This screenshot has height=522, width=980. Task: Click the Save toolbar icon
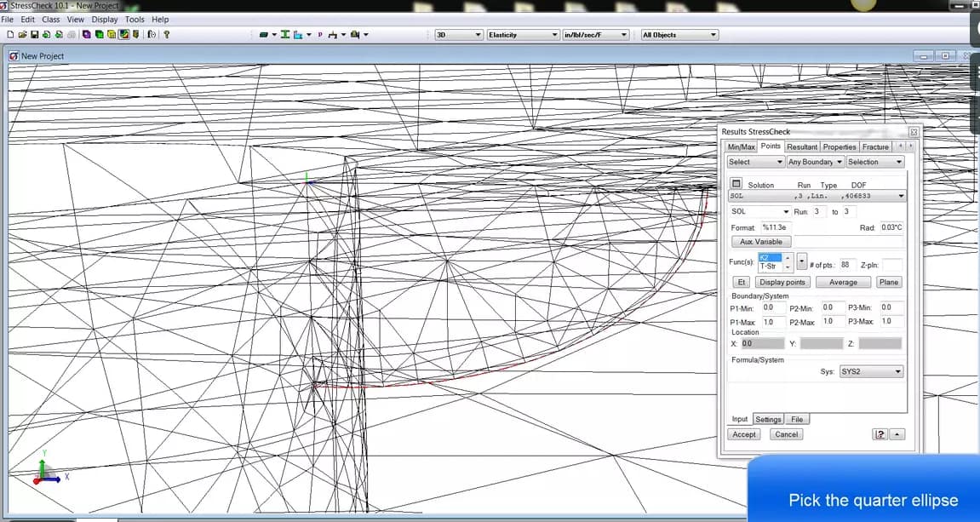click(34, 34)
